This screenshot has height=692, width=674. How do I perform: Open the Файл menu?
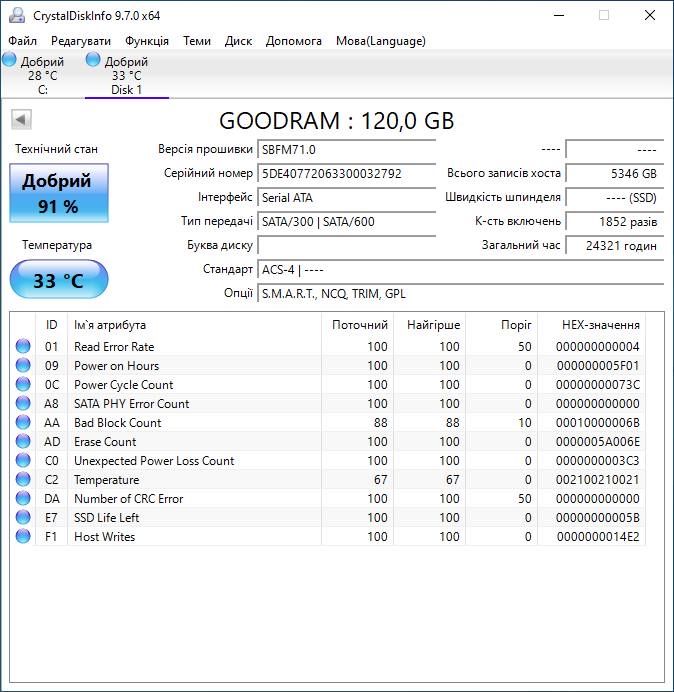pos(23,41)
